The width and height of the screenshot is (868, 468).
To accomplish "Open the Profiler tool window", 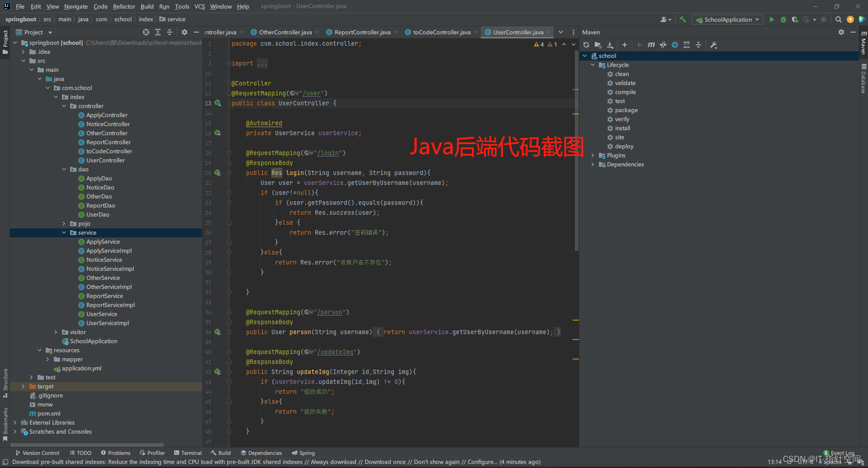I will (152, 453).
